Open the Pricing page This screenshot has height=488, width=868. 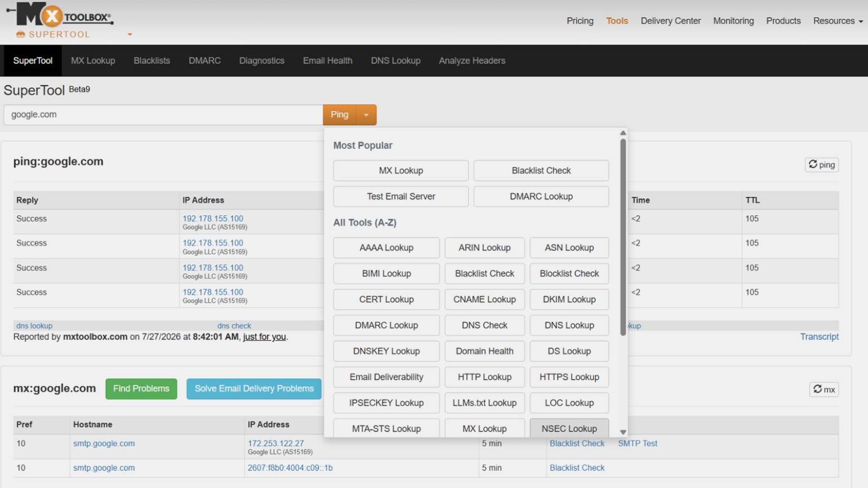(x=580, y=21)
